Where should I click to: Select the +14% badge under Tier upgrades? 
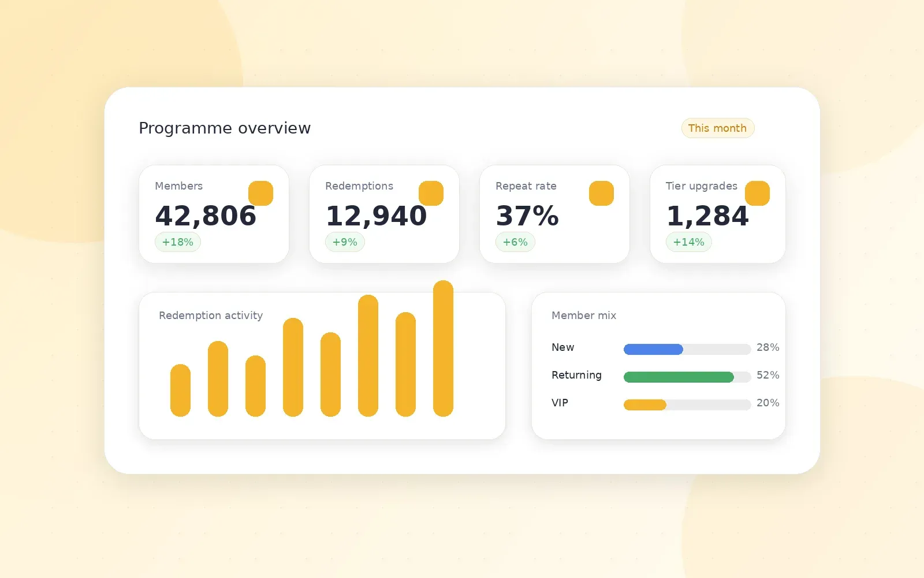[x=688, y=242]
